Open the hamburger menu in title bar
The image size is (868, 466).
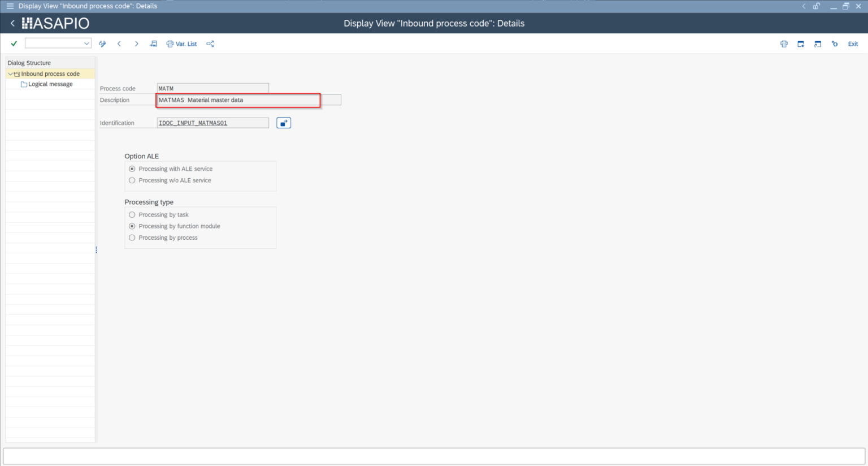10,6
